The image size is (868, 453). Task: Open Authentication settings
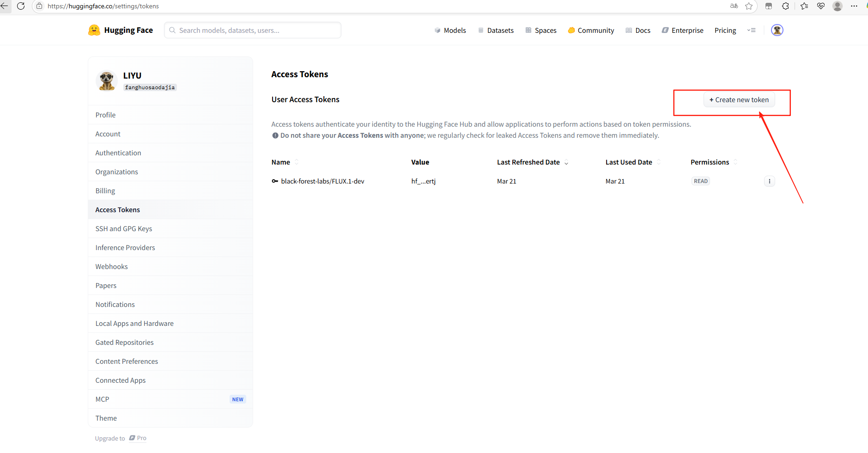tap(170, 153)
